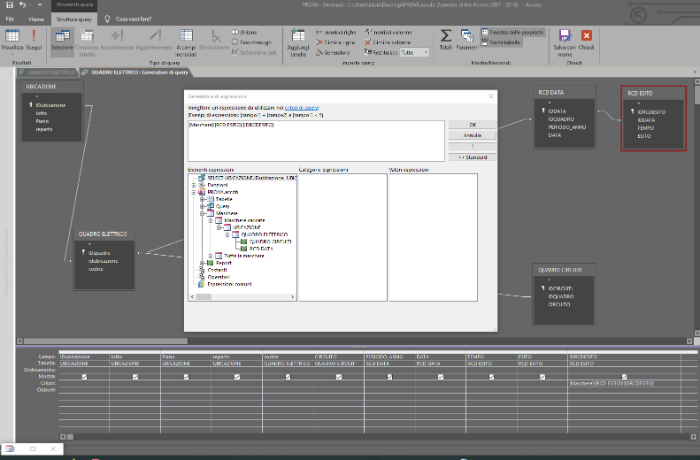Click Elimina colonne in the ribbon
The width and height of the screenshot is (700, 460).
click(388, 42)
